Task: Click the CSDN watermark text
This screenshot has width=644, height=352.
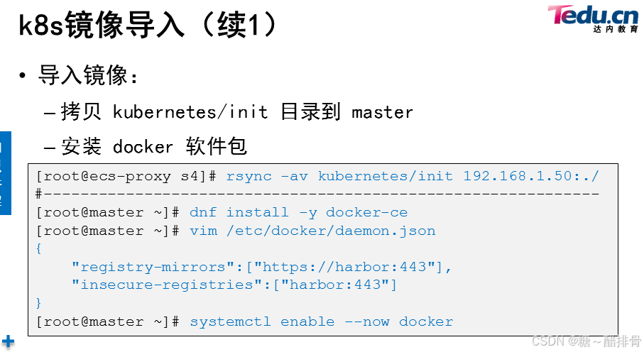Action: (x=586, y=341)
